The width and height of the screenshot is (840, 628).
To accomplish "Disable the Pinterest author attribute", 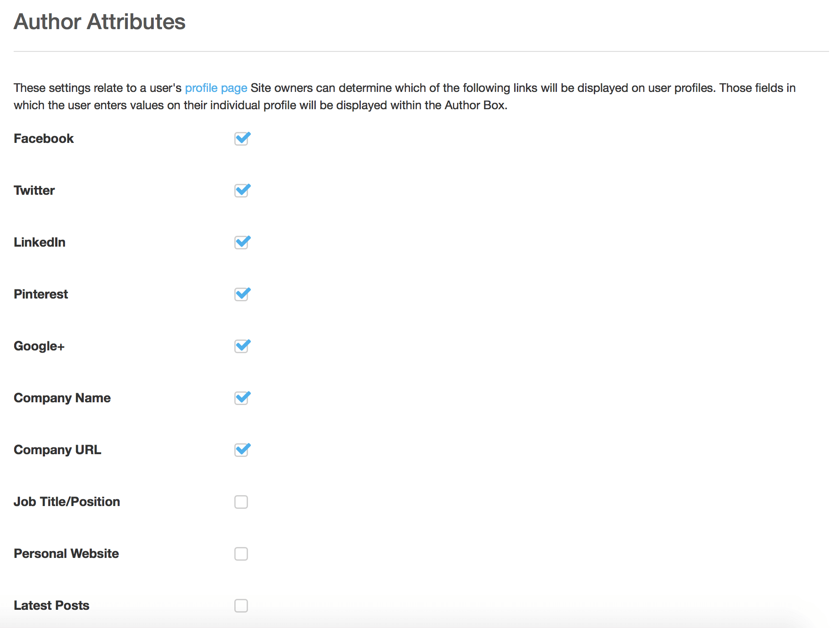I will (242, 294).
